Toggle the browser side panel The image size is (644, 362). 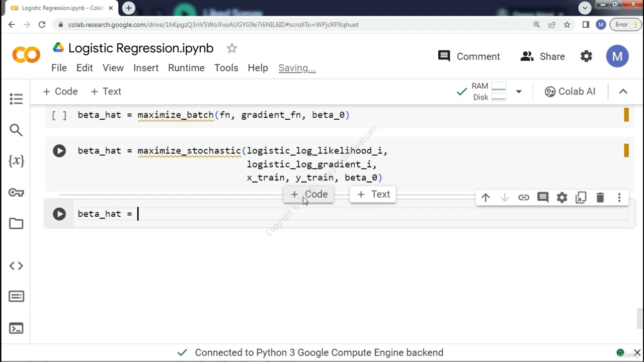click(x=586, y=24)
